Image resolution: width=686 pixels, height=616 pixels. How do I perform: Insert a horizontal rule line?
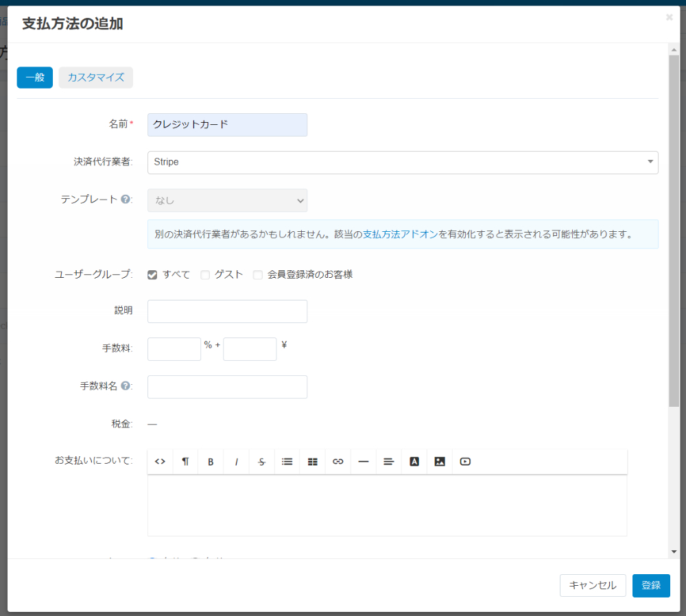pyautogui.click(x=363, y=462)
